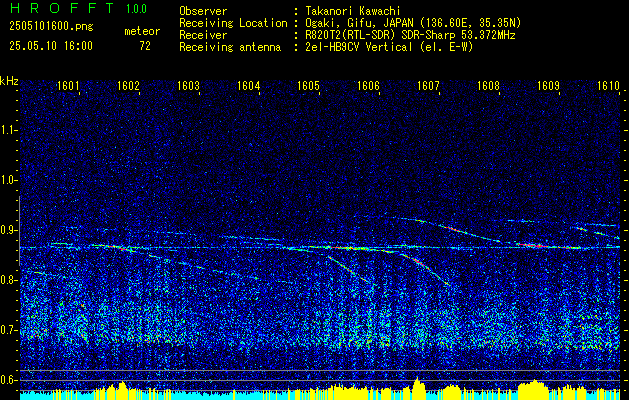Click the 1.0 kHz axis label
This screenshot has width=629, height=400.
(x=8, y=180)
